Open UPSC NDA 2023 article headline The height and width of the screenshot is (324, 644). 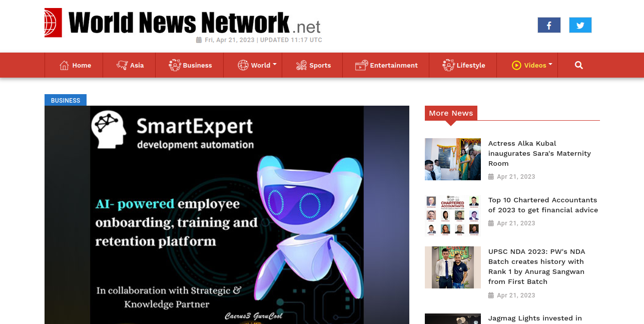pos(536,266)
